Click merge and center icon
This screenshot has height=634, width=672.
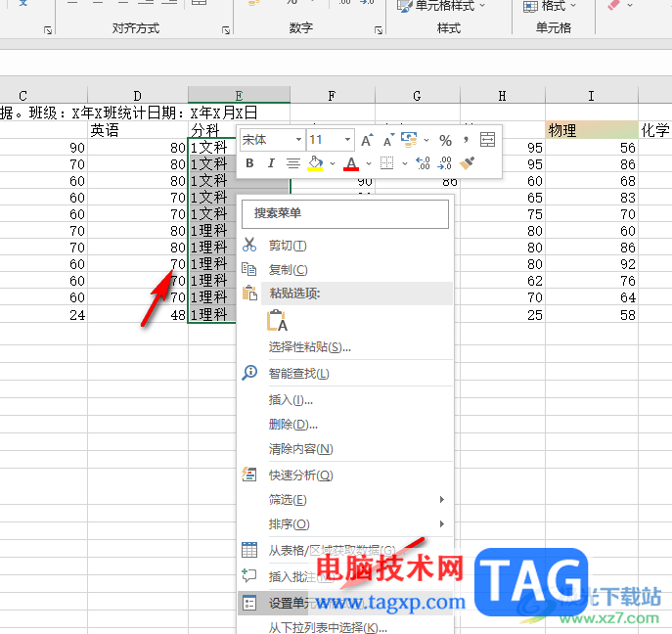tap(487, 140)
